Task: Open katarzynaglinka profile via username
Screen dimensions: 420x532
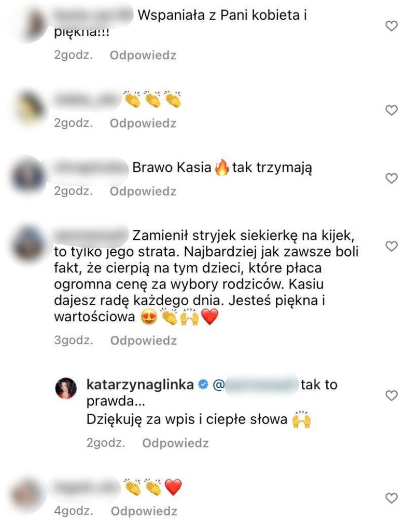Action: 140,385
